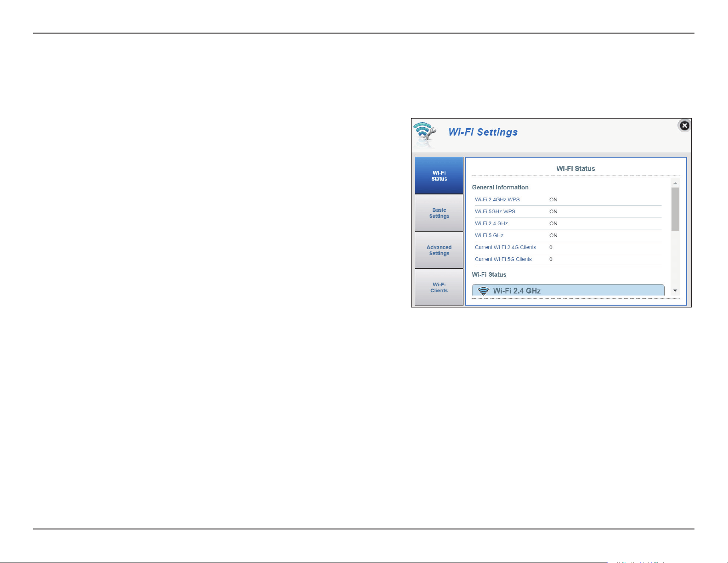
Task: Click the vertical scrollbar thumb
Action: (675, 209)
